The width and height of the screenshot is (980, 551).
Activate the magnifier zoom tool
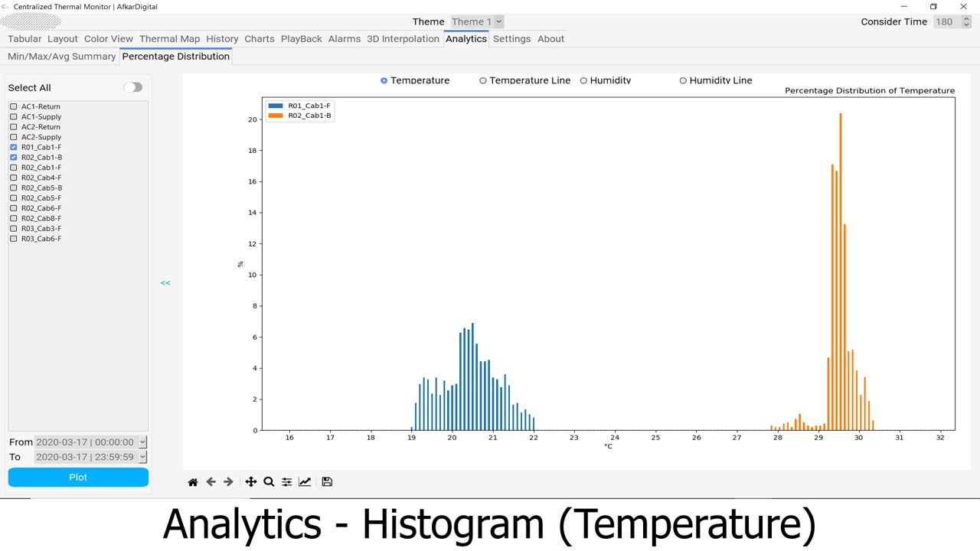[x=269, y=482]
